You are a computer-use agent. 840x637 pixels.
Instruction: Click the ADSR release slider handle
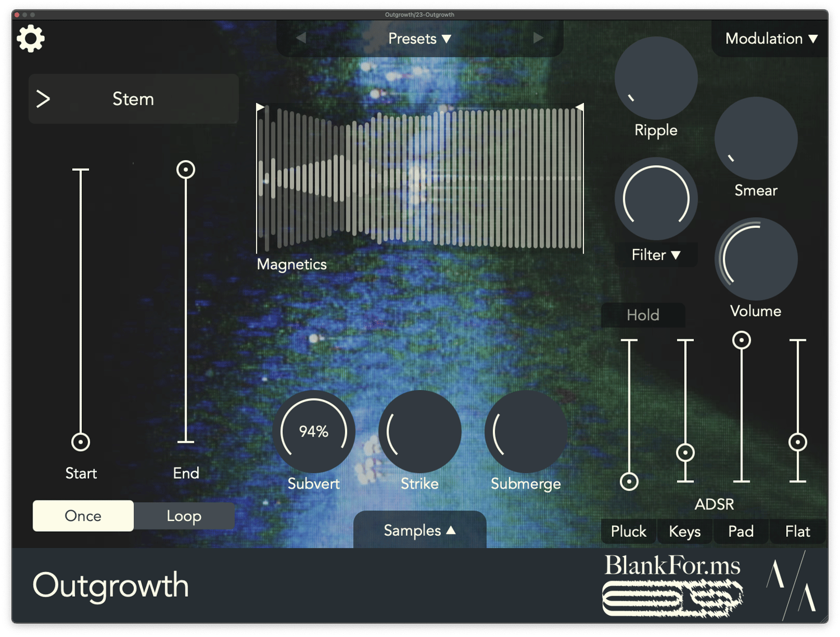[797, 442]
